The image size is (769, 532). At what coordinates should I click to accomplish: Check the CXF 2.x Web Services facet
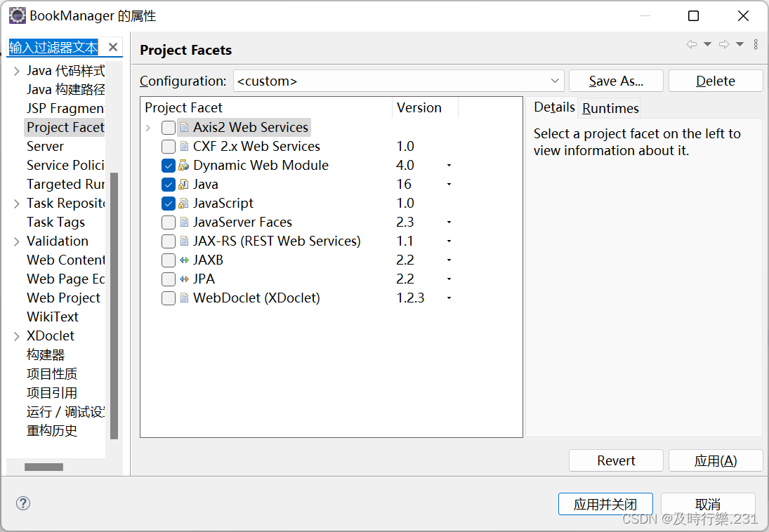(x=169, y=147)
